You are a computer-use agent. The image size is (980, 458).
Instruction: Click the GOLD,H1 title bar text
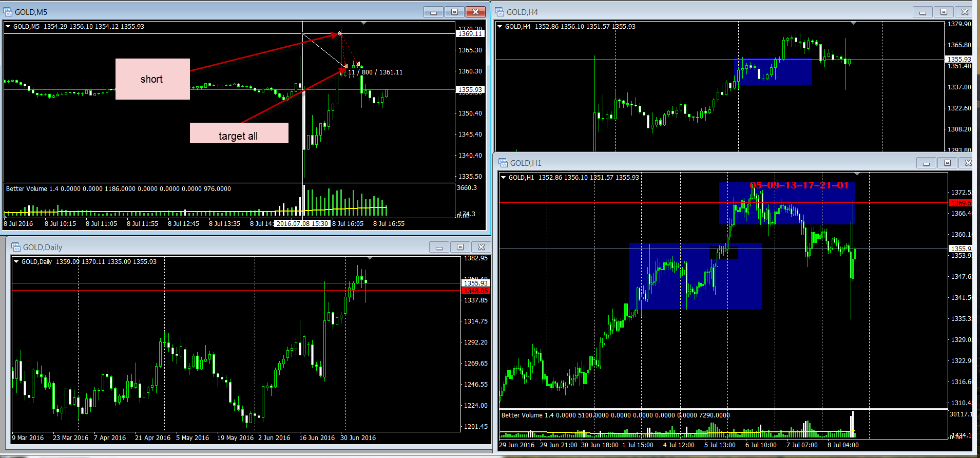click(x=526, y=163)
